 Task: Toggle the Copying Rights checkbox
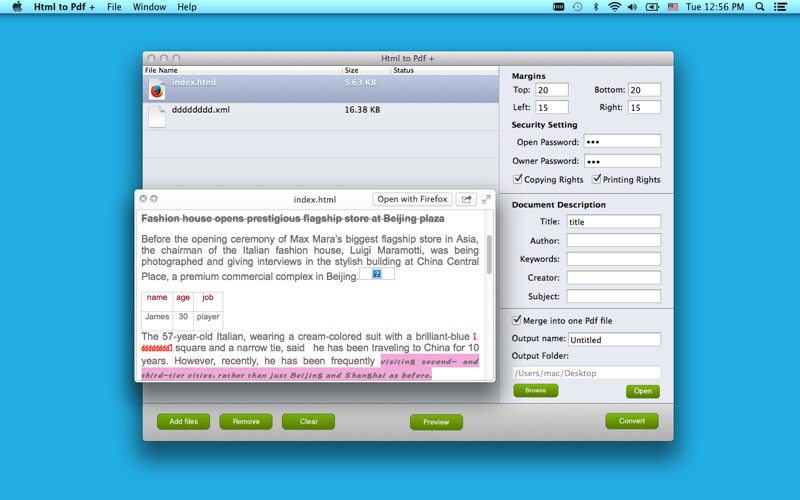518,179
